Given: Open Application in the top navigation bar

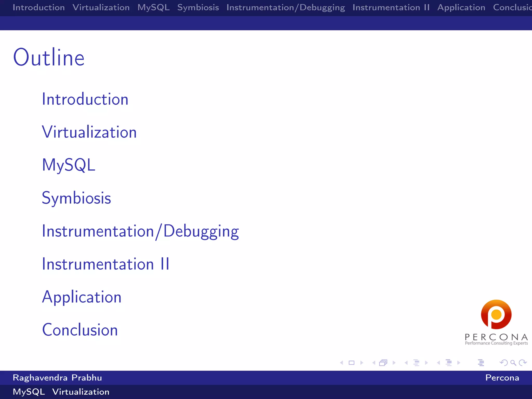Looking at the screenshot, I should pos(461,8).
